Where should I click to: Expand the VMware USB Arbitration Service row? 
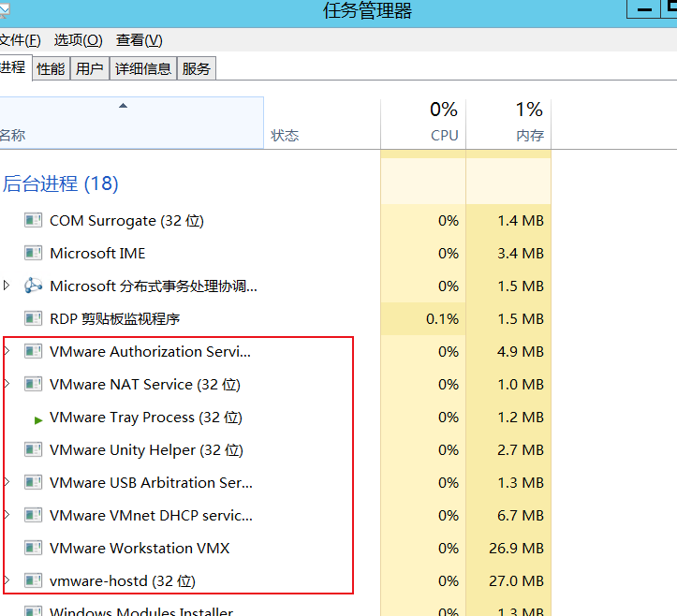tap(7, 482)
